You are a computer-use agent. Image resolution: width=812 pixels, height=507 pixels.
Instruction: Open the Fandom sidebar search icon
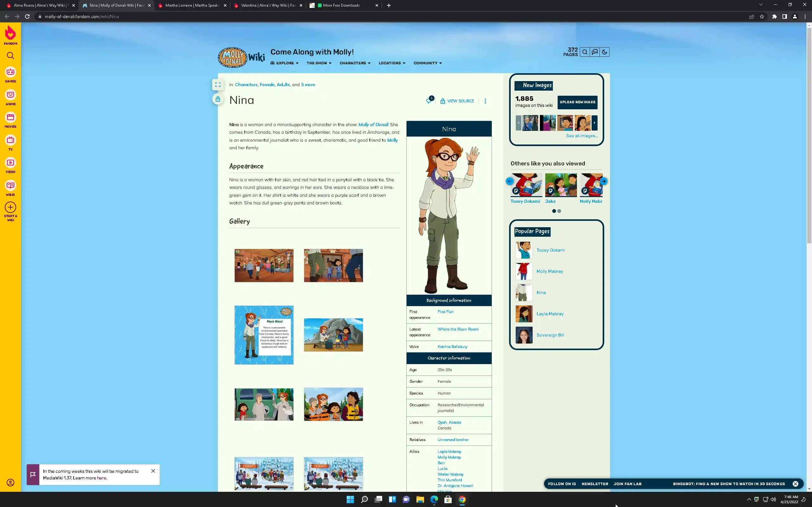click(10, 56)
